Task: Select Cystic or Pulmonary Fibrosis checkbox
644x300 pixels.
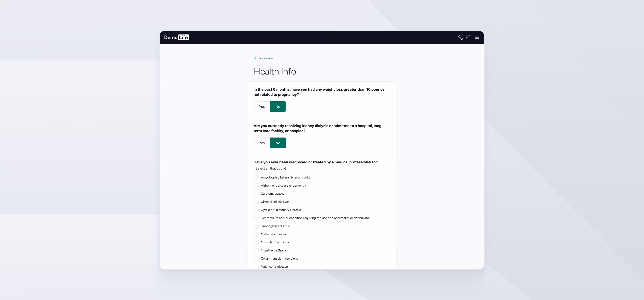Action: [256, 210]
